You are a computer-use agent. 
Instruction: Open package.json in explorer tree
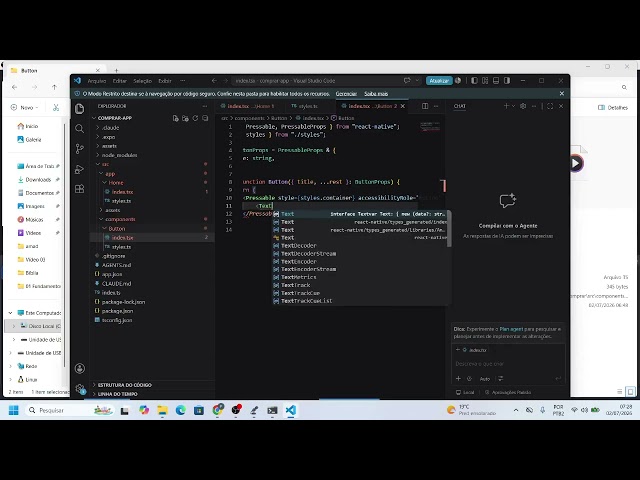[117, 311]
